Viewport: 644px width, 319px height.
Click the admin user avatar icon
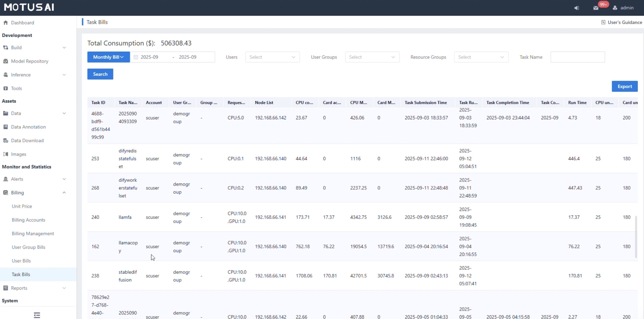615,8
